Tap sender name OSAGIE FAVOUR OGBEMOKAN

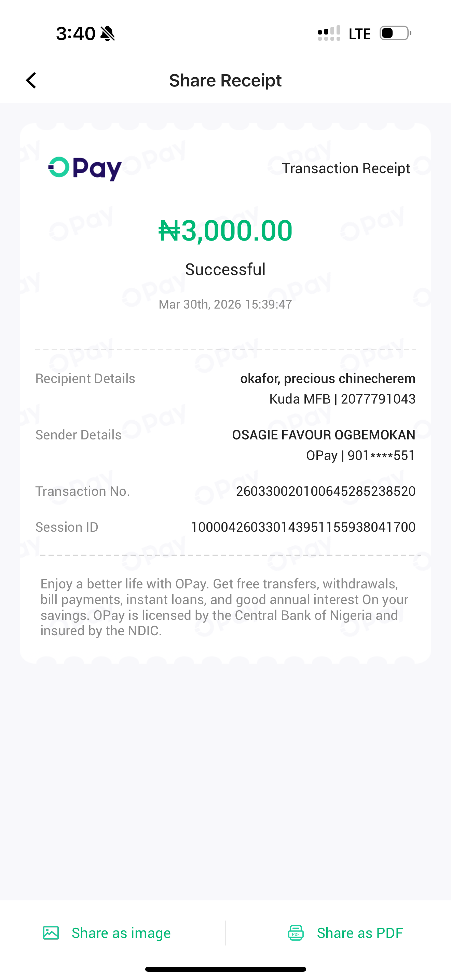(x=323, y=435)
